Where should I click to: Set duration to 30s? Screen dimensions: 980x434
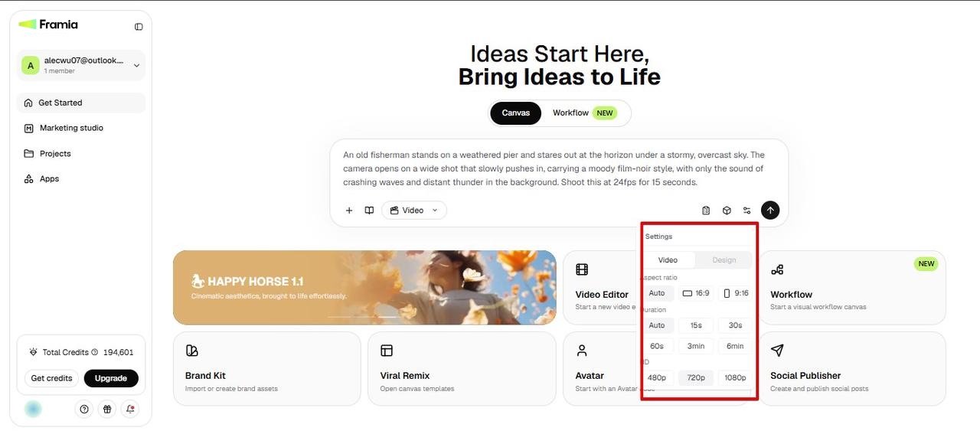pos(735,325)
